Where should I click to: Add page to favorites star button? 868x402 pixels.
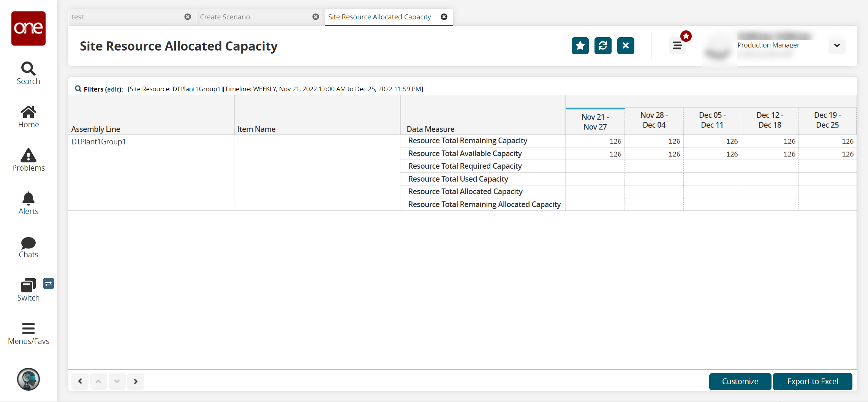(580, 46)
